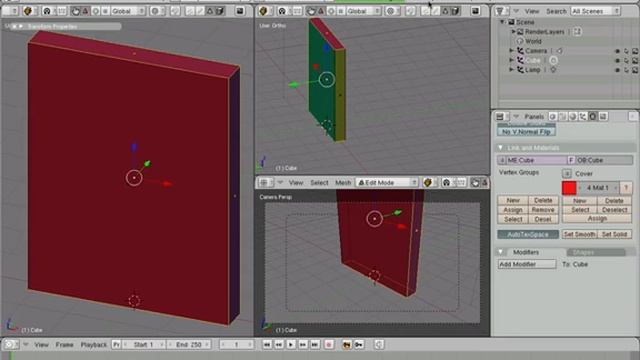Open Global orientation dropdown in left viewport header
Screen dimensions: 640x360
point(128,11)
